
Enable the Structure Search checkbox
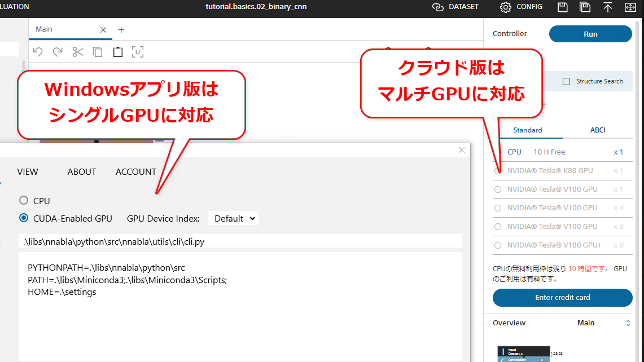pos(567,82)
